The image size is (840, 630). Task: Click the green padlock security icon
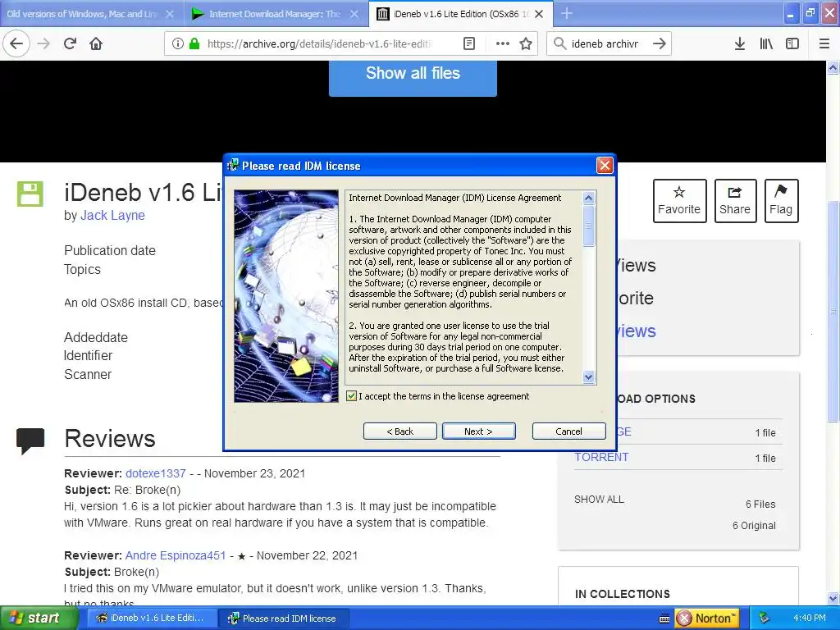194,43
